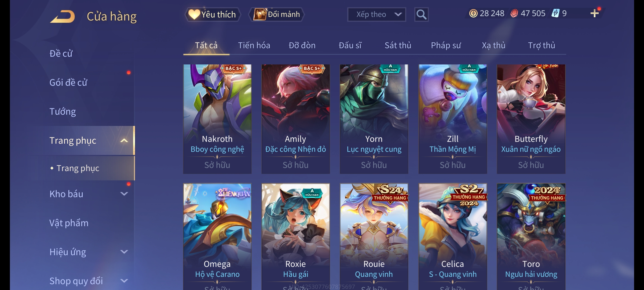
Task: Tap the golden back arrow icon
Action: [x=62, y=17]
